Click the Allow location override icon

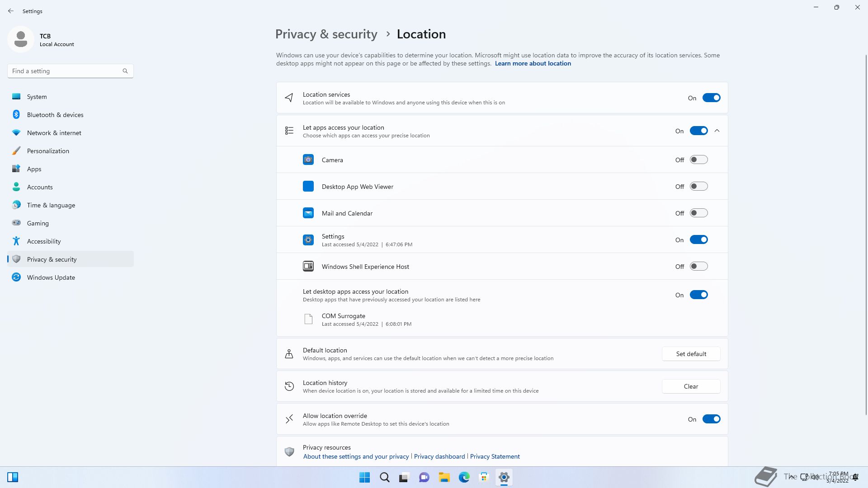click(x=289, y=419)
